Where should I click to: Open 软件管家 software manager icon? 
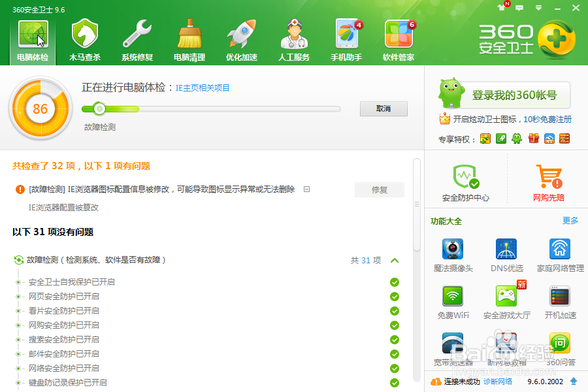coord(399,40)
